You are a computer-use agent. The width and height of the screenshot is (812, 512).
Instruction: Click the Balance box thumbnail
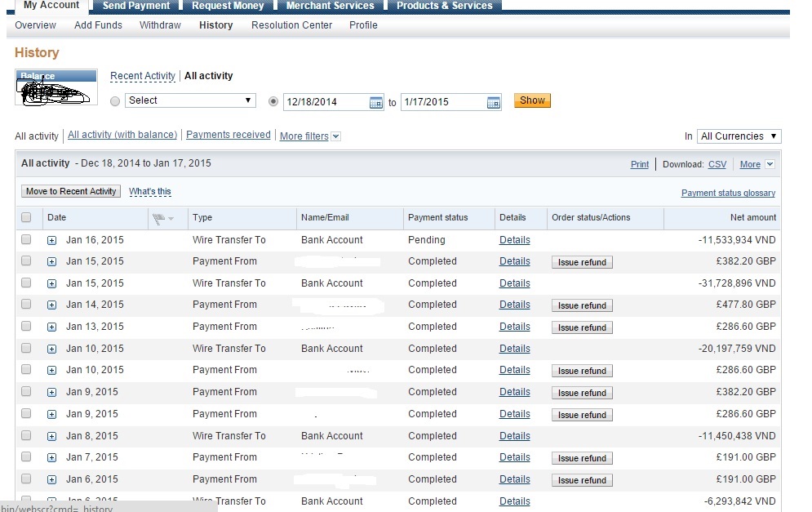(56, 87)
